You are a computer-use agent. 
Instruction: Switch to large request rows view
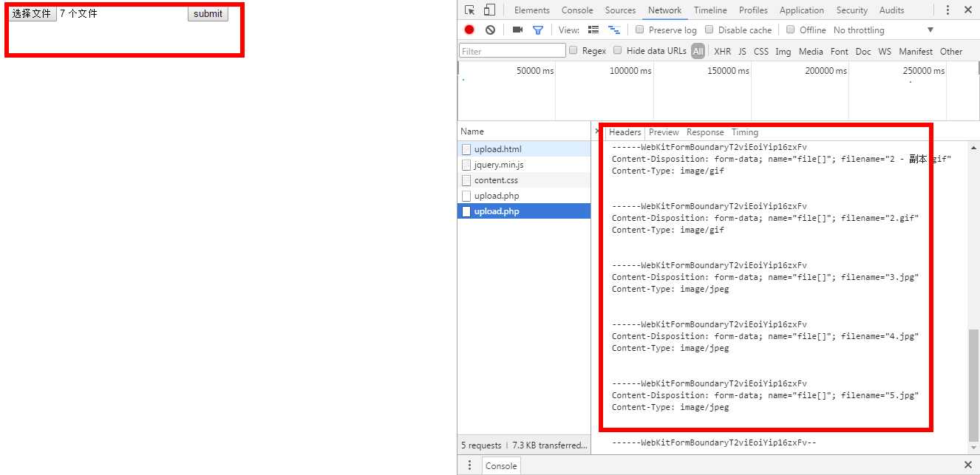point(593,30)
